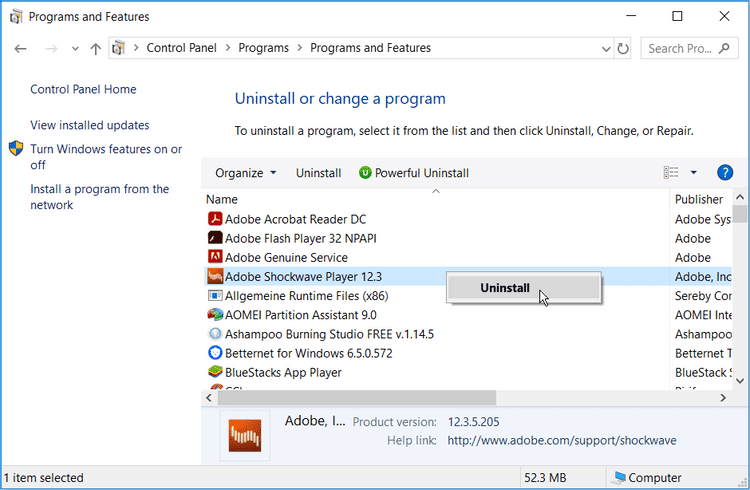This screenshot has height=490, width=750.
Task: Open help with the blue question icon
Action: click(725, 172)
